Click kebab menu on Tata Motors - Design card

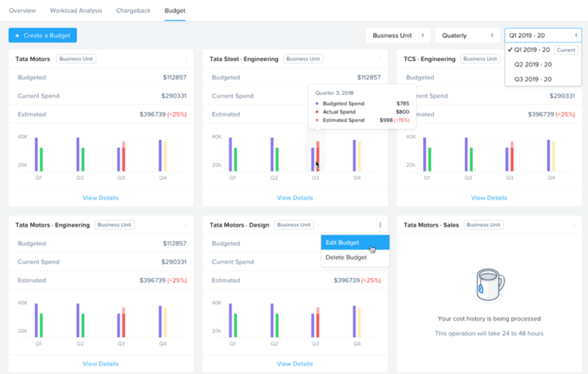[x=380, y=225]
